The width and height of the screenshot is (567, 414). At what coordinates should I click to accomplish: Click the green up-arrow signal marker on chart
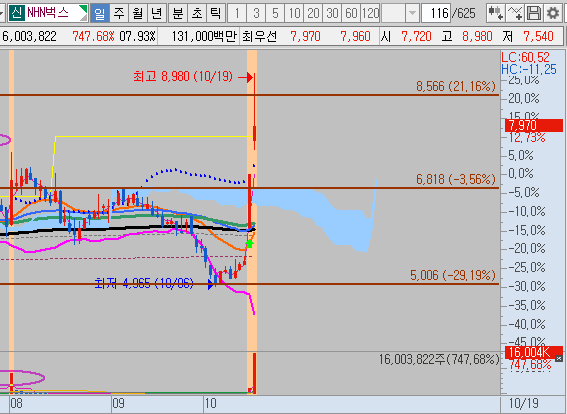click(249, 243)
